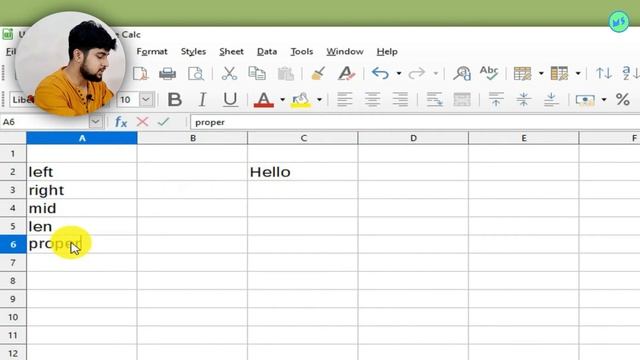Toggle Center Horizontally alignment
Image resolution: width=640 pixels, height=360 pixels.
pos(372,100)
